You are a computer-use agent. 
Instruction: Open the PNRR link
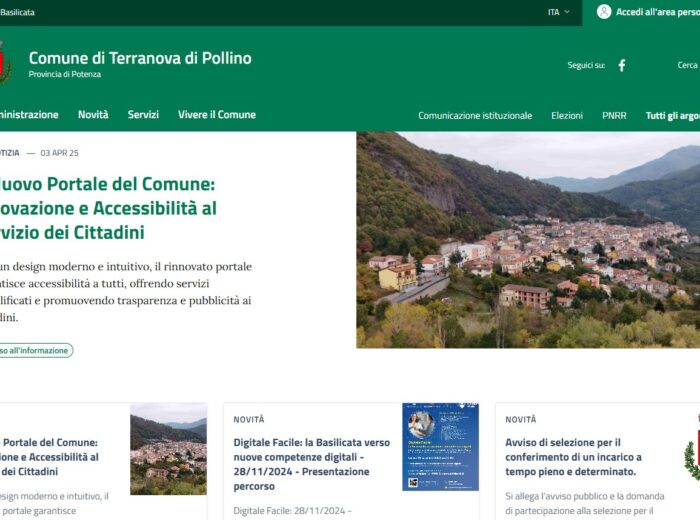point(614,116)
